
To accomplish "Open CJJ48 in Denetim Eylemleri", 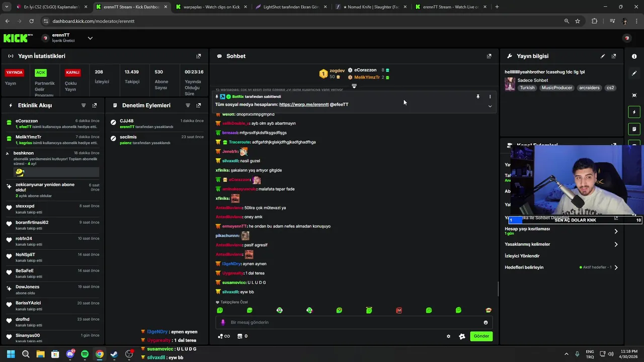I will tap(127, 121).
